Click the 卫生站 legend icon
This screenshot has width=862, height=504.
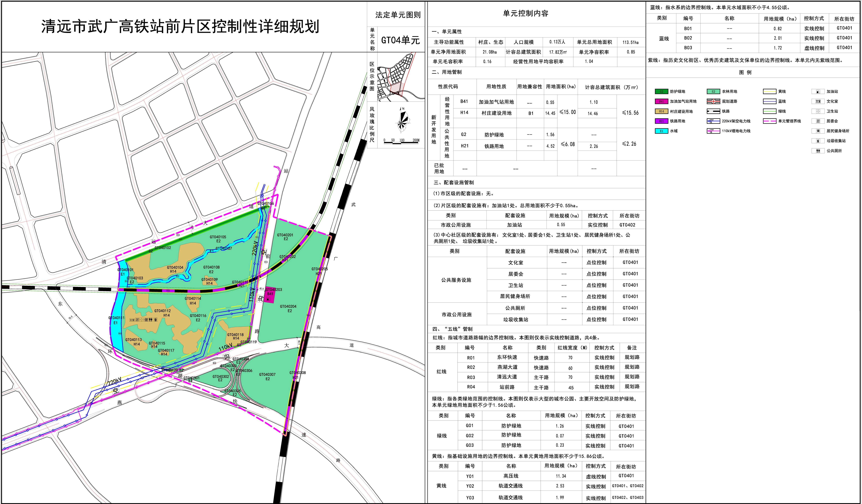pos(818,111)
